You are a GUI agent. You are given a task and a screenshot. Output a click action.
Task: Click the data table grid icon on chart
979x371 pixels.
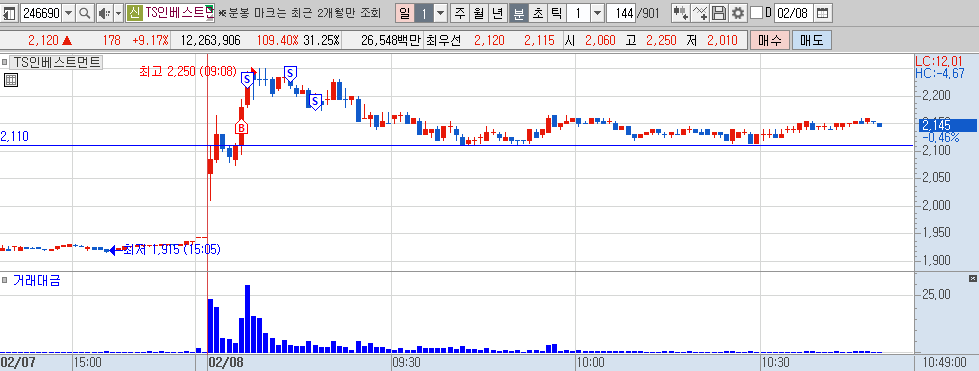pyautogui.click(x=10, y=79)
